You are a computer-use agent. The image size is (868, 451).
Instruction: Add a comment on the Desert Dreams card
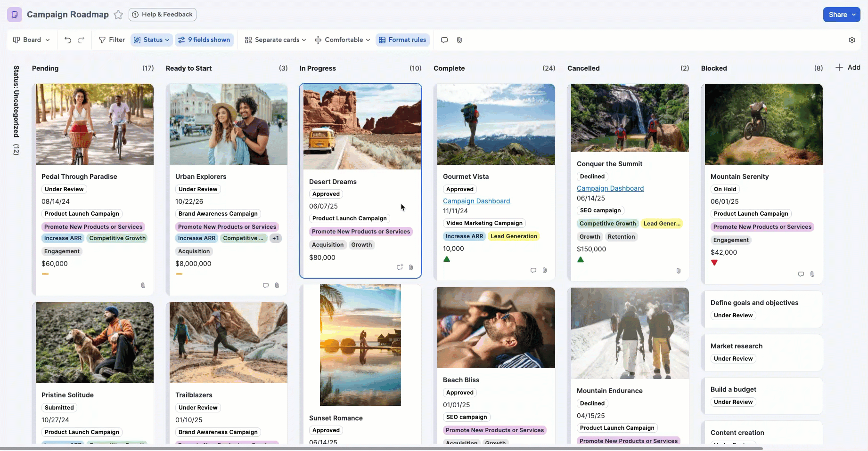point(399,267)
